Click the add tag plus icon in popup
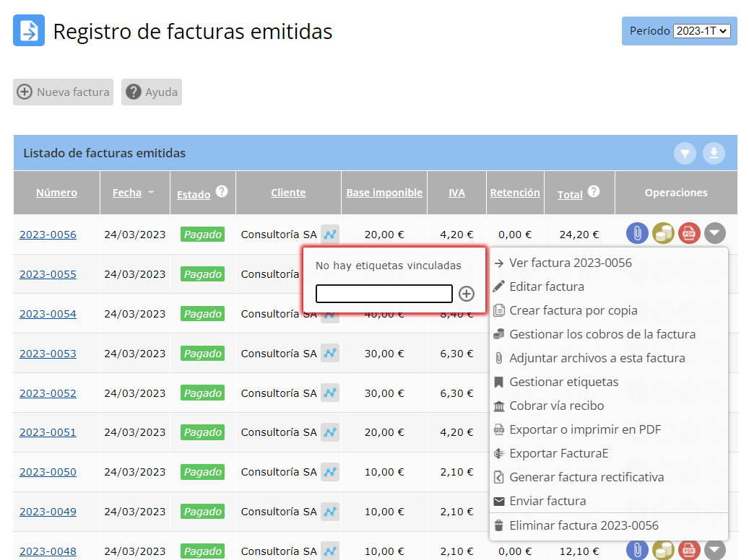The width and height of the screenshot is (749, 560). pyautogui.click(x=466, y=294)
